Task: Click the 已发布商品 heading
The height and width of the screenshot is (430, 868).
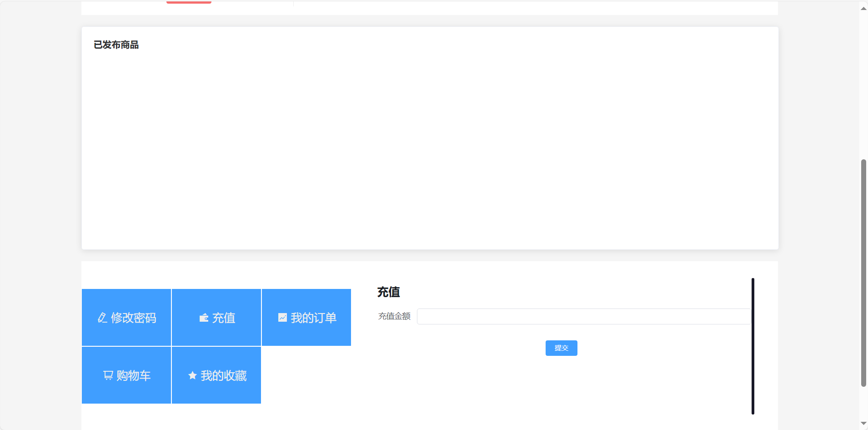Action: click(116, 45)
